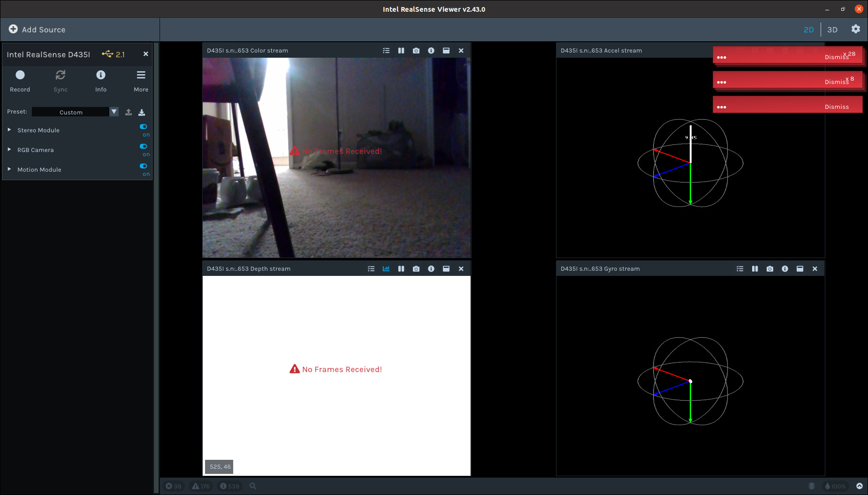Filter log by errors count 38
This screenshot has width=868, height=495.
pos(173,486)
